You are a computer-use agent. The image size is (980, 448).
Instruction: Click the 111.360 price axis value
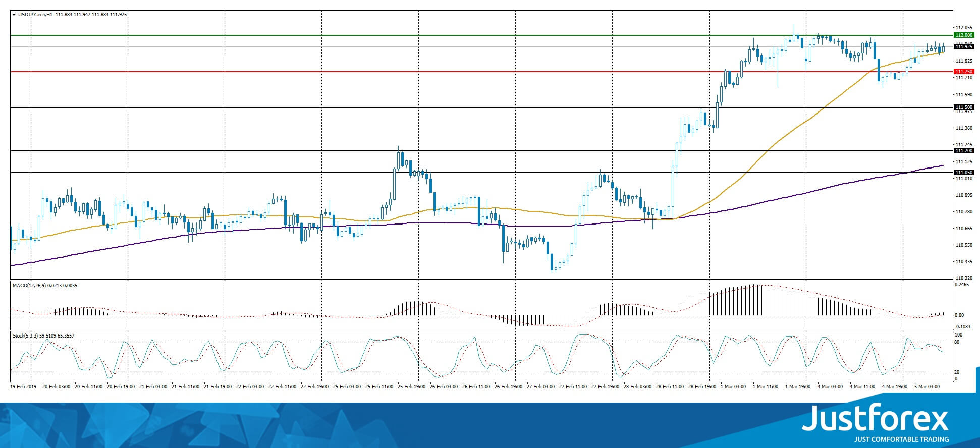pyautogui.click(x=964, y=129)
